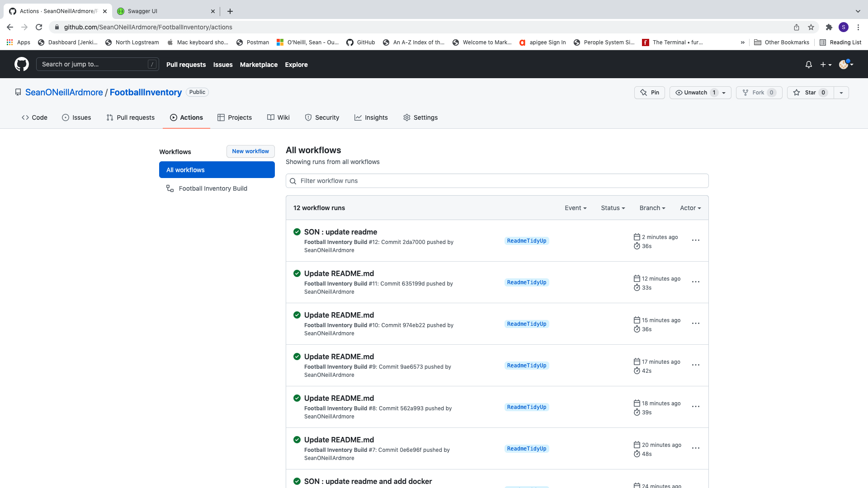Switch to the Insights tab
Viewport: 868px width, 488px height.
[x=371, y=117]
